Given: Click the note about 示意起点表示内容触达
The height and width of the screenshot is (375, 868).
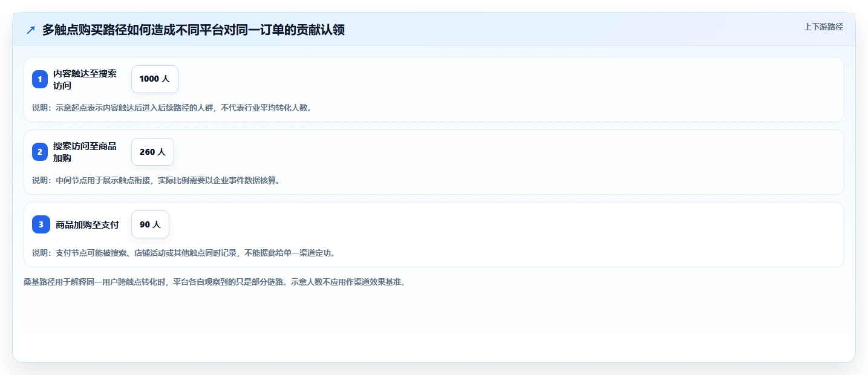Looking at the screenshot, I should (x=172, y=108).
